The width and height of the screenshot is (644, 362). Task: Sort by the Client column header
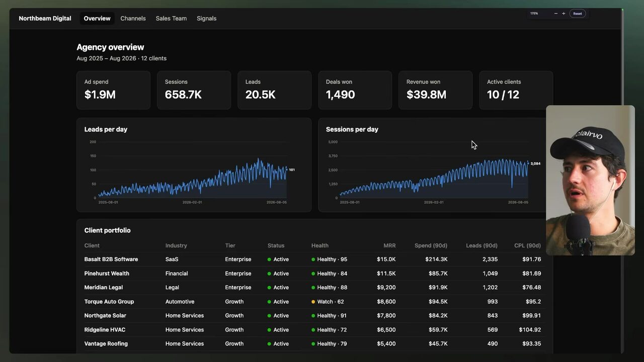point(92,246)
